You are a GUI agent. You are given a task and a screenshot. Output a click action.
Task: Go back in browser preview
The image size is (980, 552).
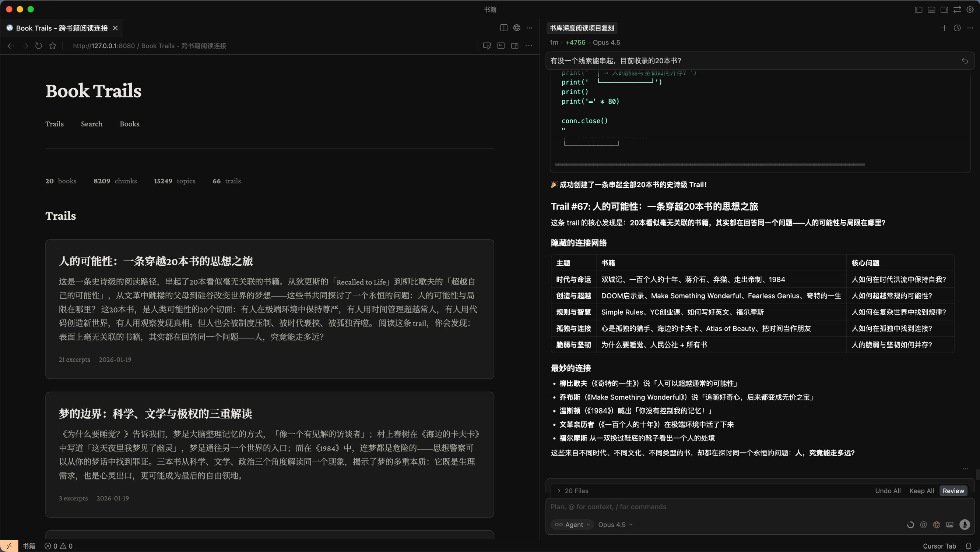tap(11, 46)
